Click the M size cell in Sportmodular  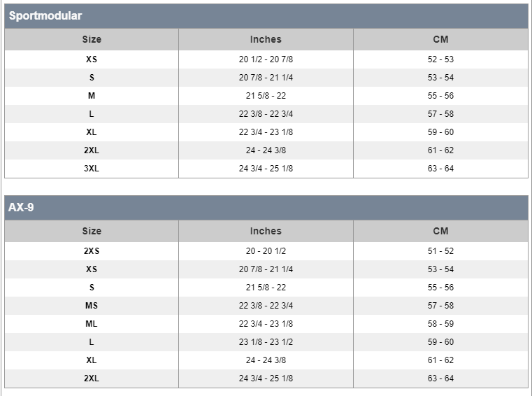[92, 96]
